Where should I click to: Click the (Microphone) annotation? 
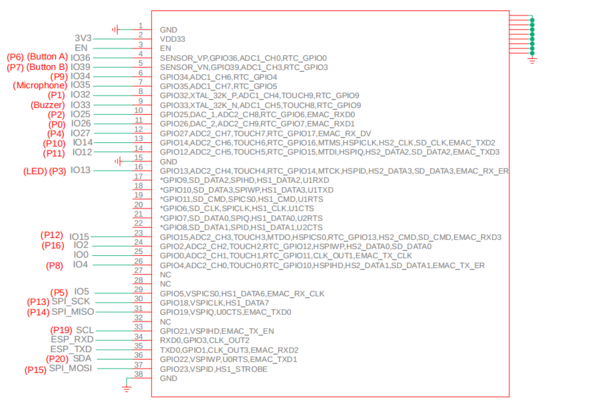[40, 85]
